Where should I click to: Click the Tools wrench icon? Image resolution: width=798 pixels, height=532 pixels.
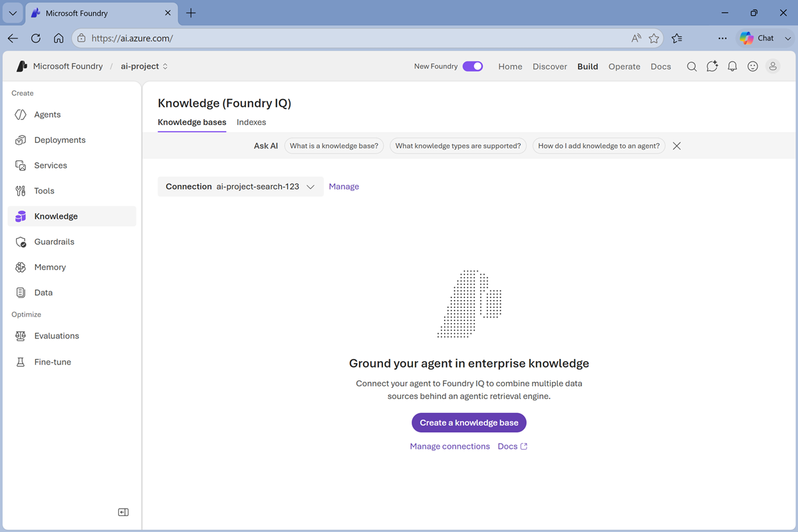21,191
